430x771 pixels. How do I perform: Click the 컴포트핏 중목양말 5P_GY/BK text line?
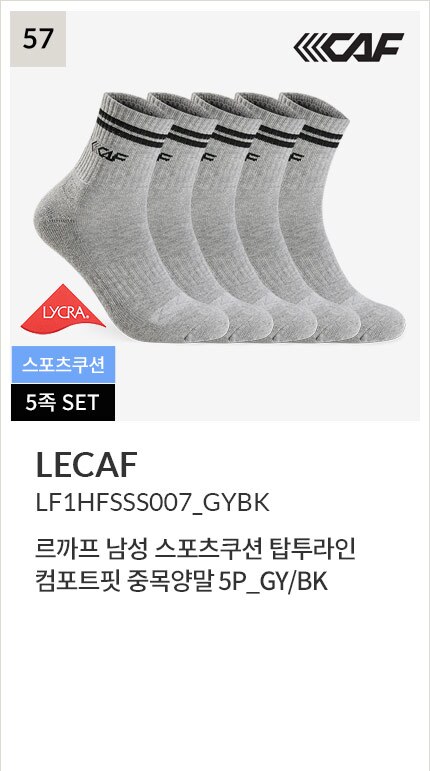(x=181, y=583)
